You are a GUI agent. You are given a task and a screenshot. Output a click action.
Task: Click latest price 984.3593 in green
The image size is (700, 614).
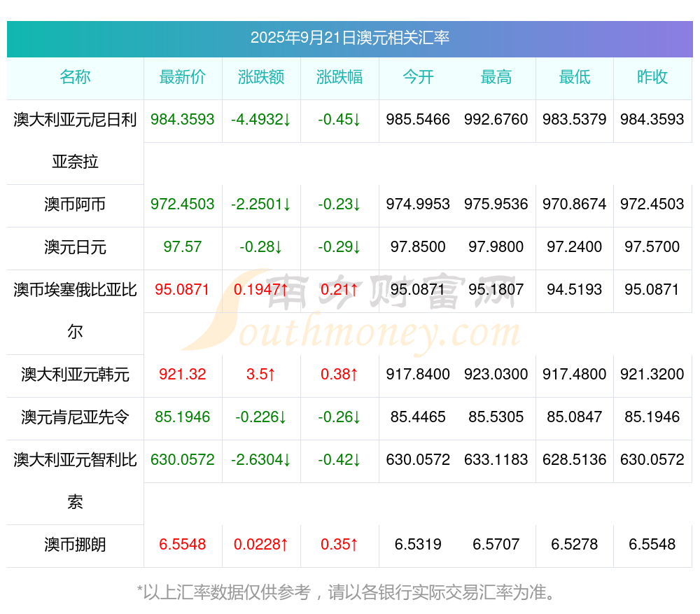pos(183,119)
